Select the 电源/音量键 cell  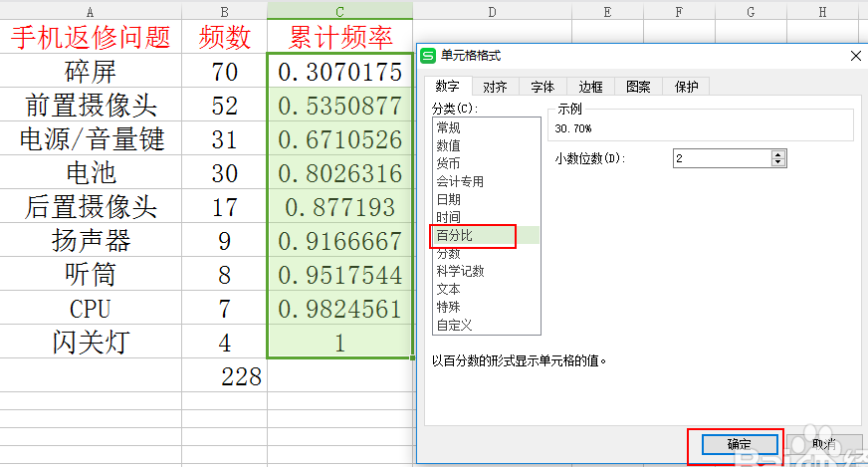[91, 139]
